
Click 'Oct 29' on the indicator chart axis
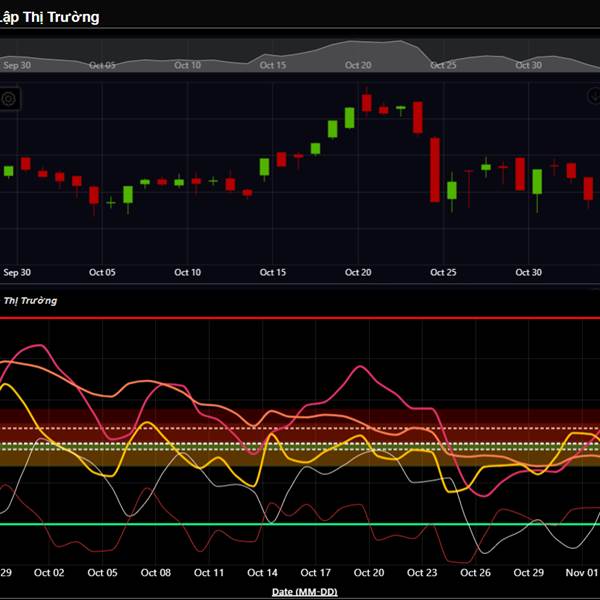click(x=528, y=573)
